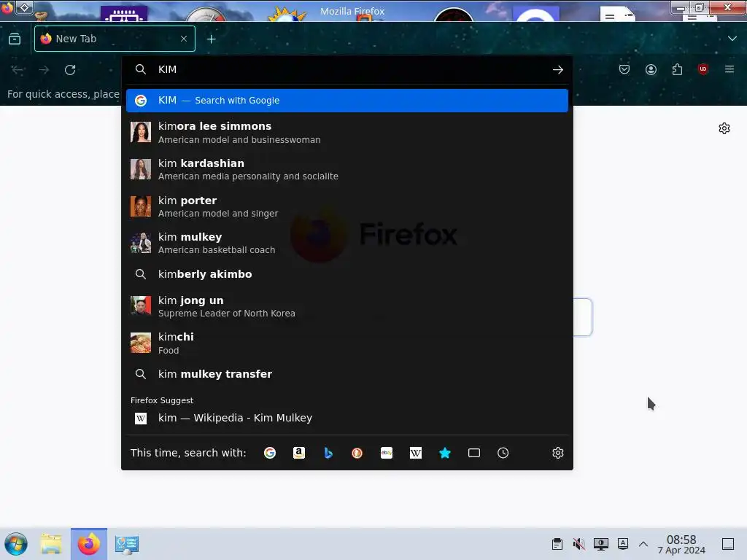Click the kim kardashian thumbnail photo
Viewport: 747px width, 560px height.
pyautogui.click(x=141, y=169)
